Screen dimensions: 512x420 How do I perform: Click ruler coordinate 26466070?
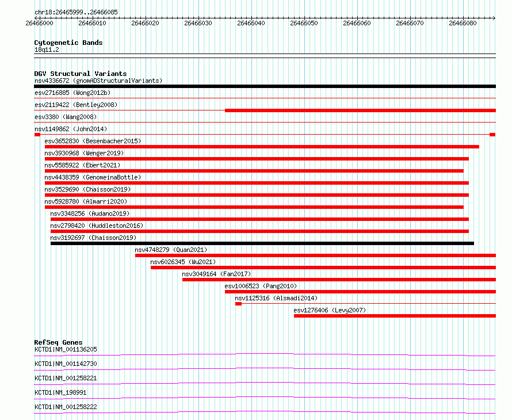click(x=410, y=23)
